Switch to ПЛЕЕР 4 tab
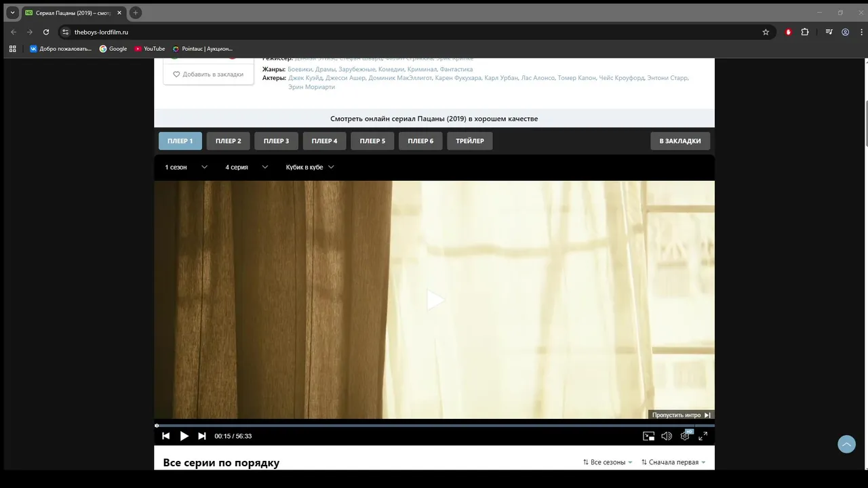868x488 pixels. 325,141
